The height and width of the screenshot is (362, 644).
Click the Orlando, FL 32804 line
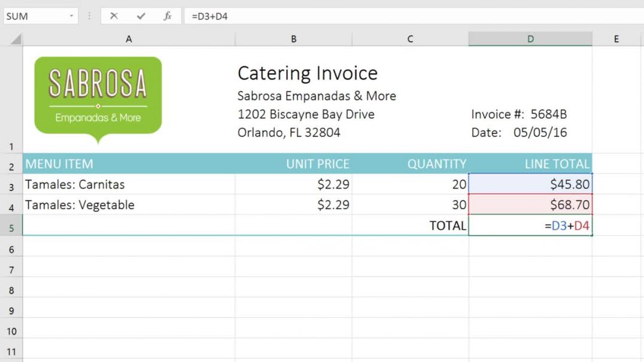pyautogui.click(x=288, y=132)
